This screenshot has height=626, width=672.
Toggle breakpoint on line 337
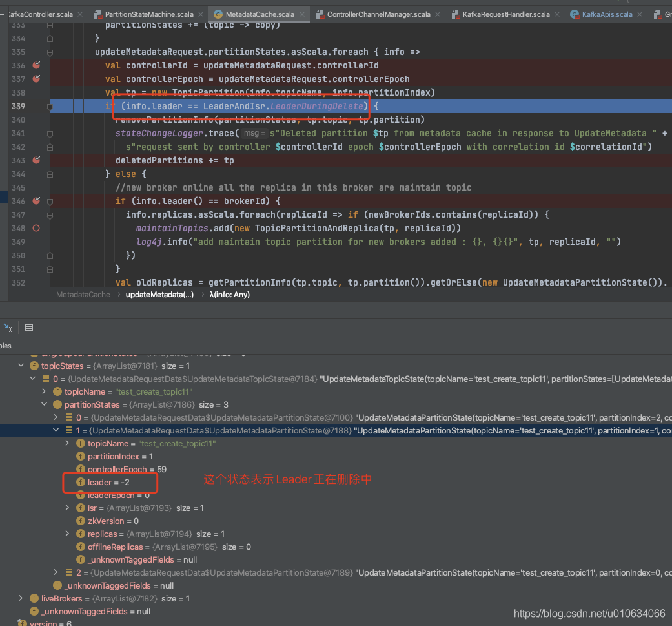[36, 79]
